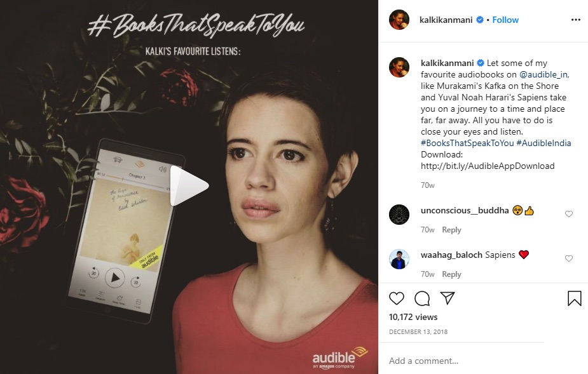Open the #BooksThatSpeakToYou hashtag
The width and height of the screenshot is (588, 374).
(x=467, y=143)
